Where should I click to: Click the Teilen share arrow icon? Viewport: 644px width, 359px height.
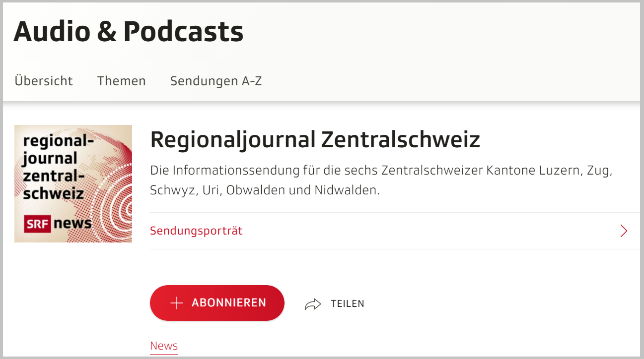pyautogui.click(x=313, y=304)
